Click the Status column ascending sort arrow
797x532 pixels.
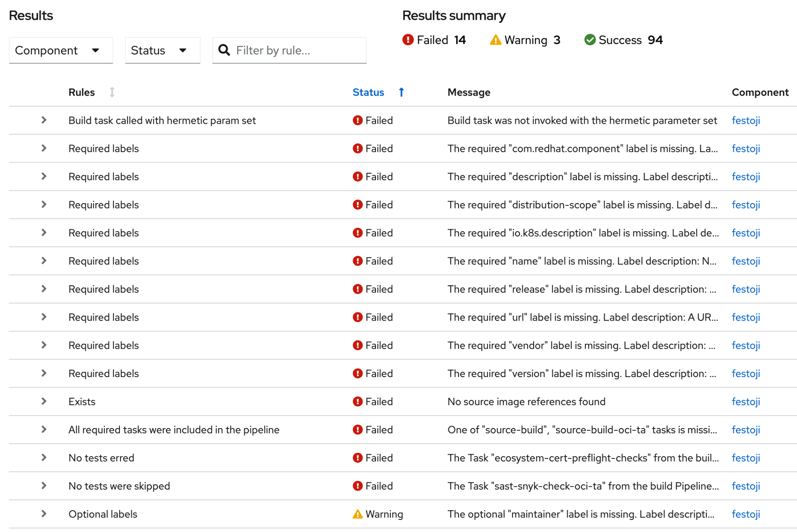pos(401,92)
